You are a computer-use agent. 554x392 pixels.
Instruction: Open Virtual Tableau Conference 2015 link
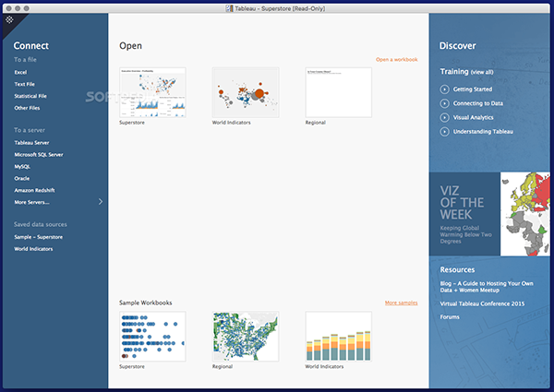[x=482, y=303]
